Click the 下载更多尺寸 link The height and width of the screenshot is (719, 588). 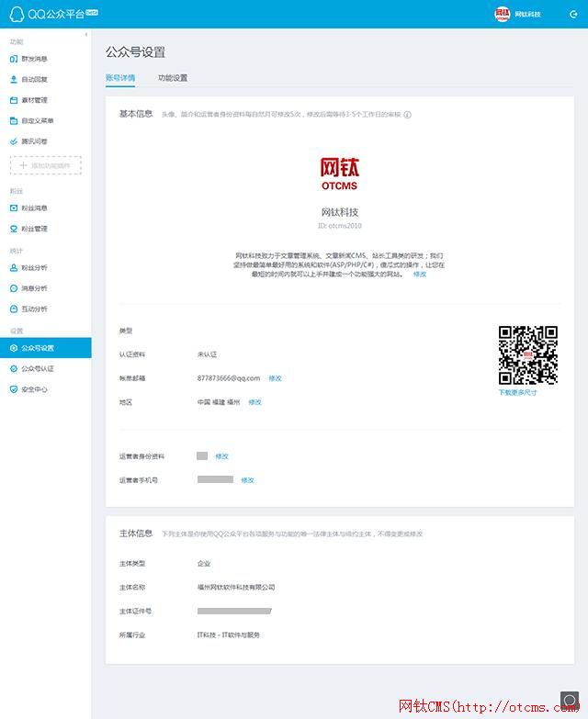pos(517,392)
